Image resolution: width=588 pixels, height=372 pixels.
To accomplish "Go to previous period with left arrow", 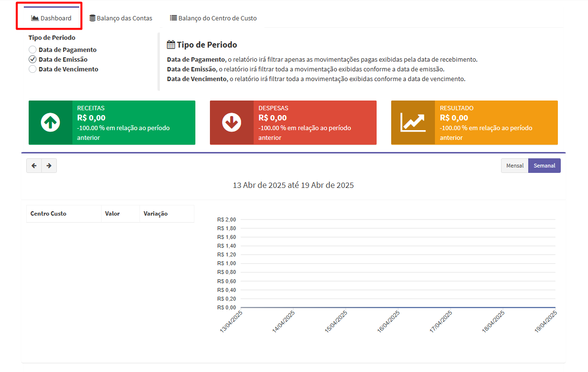I will pyautogui.click(x=34, y=166).
